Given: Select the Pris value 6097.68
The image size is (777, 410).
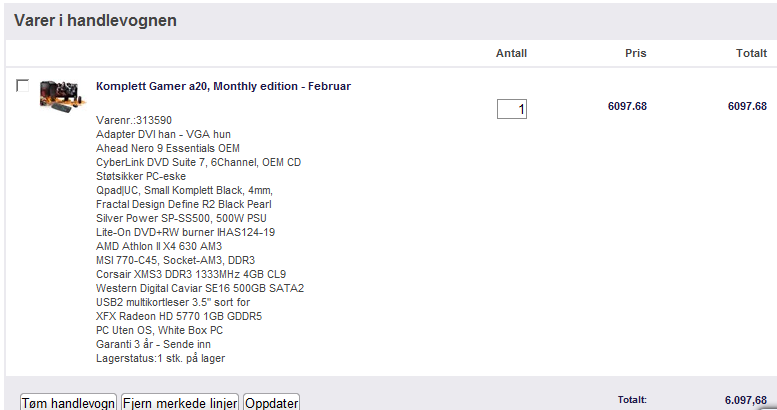Looking at the screenshot, I should pos(627,106).
